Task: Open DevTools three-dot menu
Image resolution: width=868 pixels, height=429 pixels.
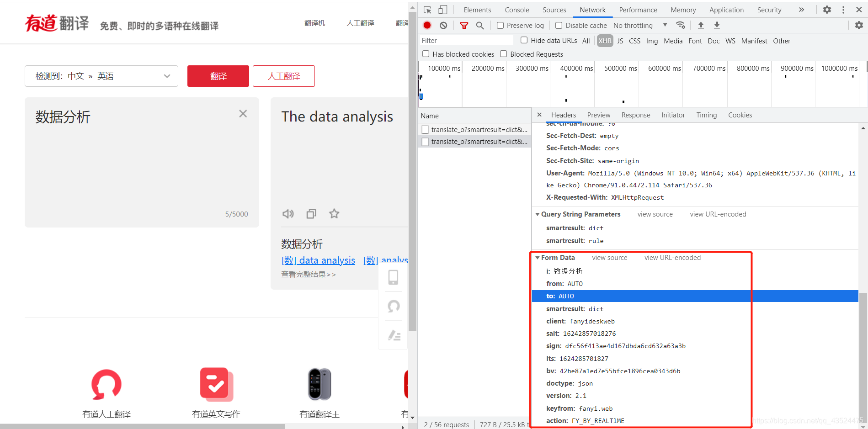Action: [x=843, y=10]
